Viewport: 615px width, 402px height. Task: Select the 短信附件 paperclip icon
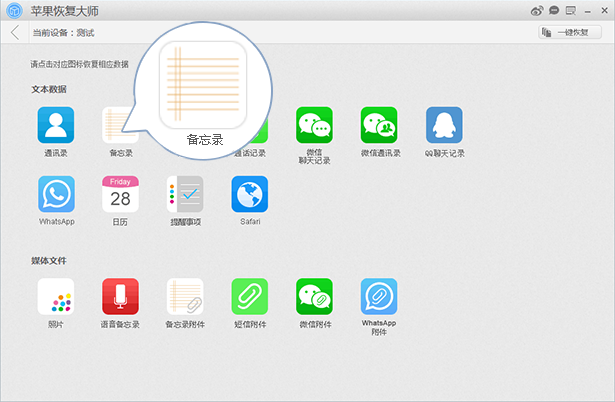(x=250, y=296)
